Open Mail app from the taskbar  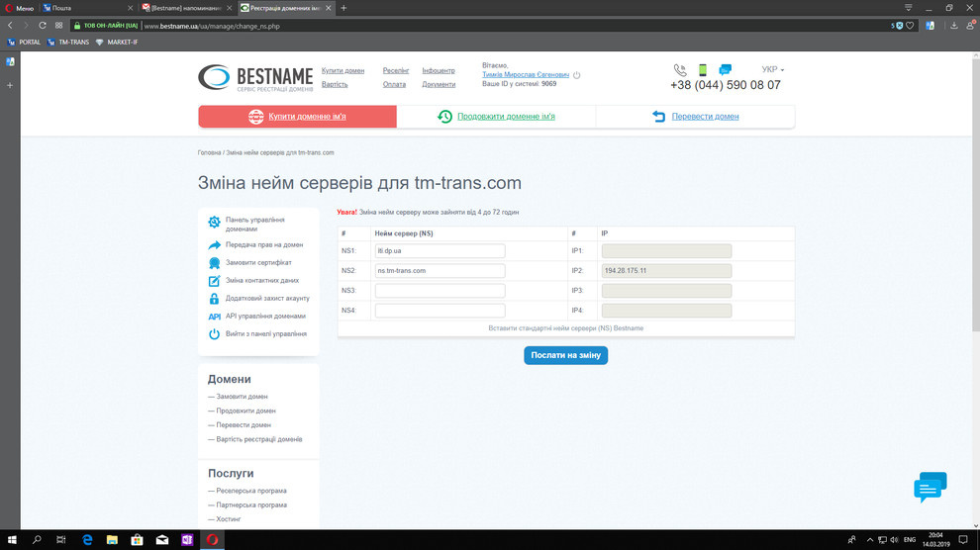tap(162, 540)
